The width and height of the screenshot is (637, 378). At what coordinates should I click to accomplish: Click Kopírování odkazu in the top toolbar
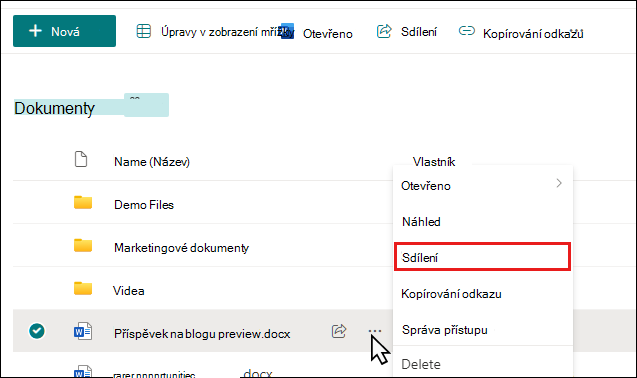point(533,34)
